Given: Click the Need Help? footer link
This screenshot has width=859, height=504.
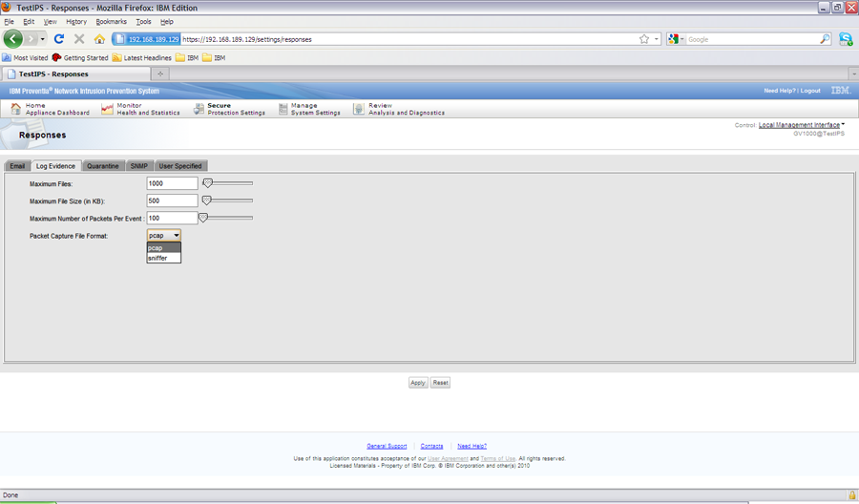Looking at the screenshot, I should (x=471, y=446).
